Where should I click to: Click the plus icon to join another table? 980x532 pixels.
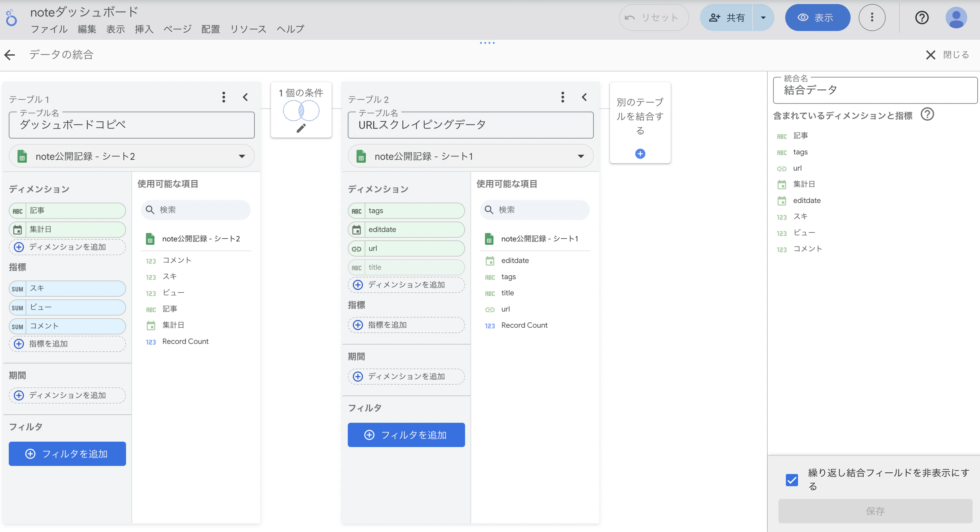(640, 154)
